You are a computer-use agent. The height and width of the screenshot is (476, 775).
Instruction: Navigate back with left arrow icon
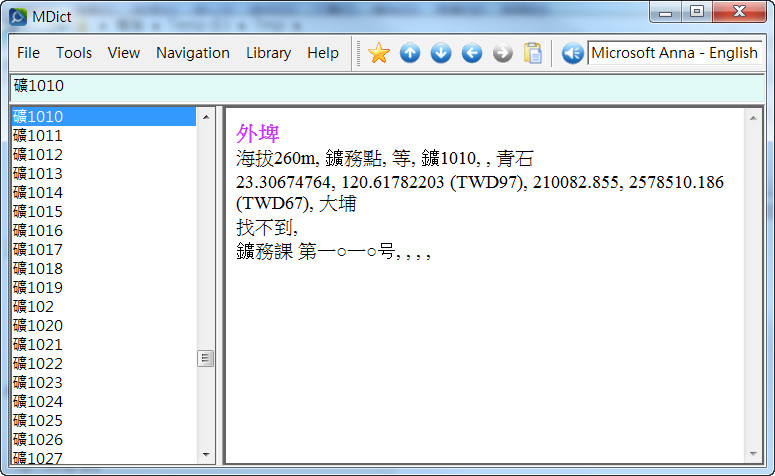(x=472, y=53)
